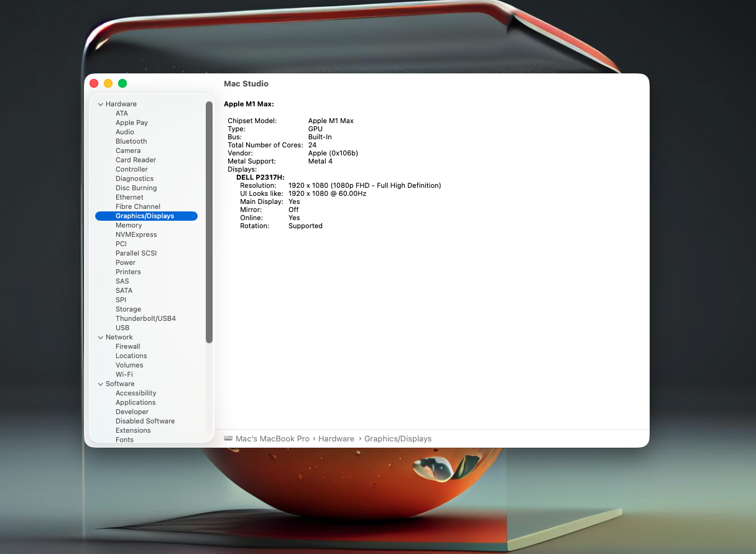The height and width of the screenshot is (554, 756).
Task: Collapse the Network section
Action: point(101,337)
